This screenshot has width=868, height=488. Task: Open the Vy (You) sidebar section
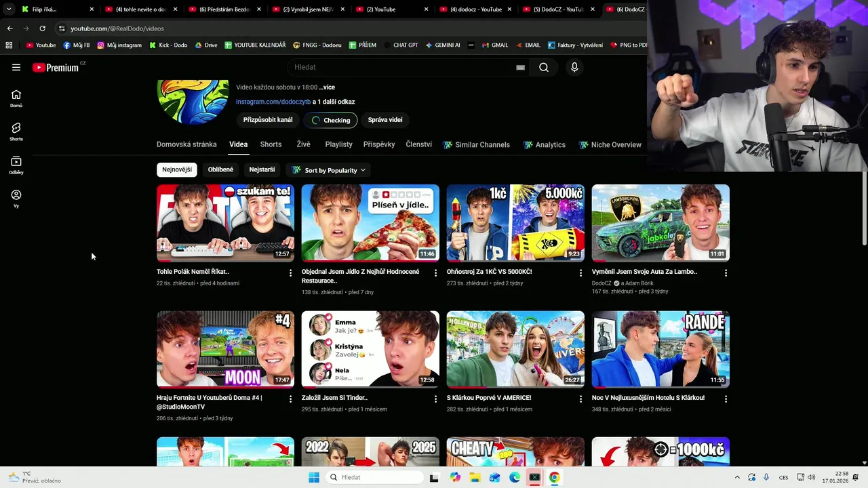pyautogui.click(x=16, y=198)
